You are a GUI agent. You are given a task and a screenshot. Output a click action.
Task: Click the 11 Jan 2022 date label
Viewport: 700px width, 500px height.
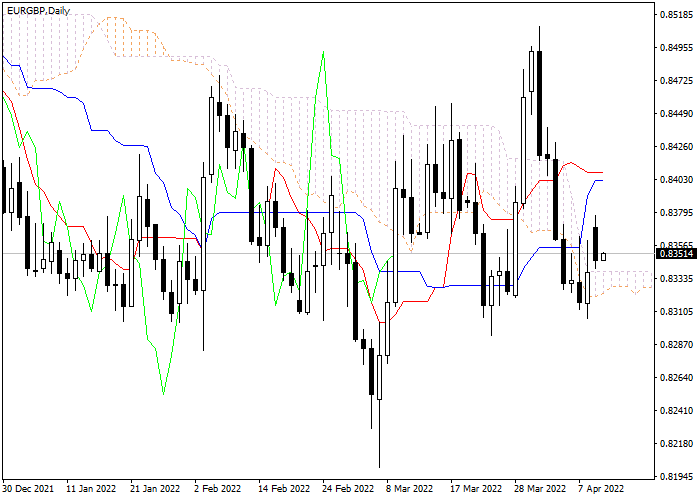click(x=92, y=488)
